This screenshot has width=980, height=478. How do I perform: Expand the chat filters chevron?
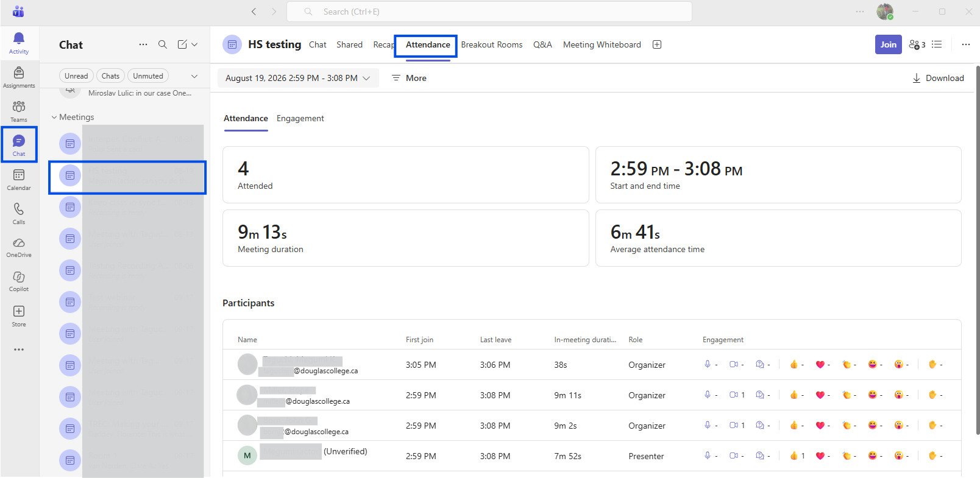coord(194,76)
